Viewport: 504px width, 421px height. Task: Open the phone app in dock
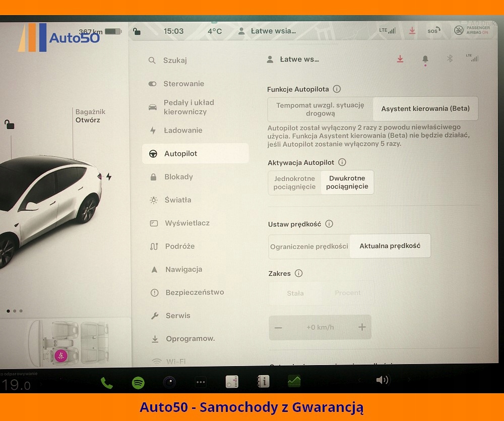tap(107, 383)
